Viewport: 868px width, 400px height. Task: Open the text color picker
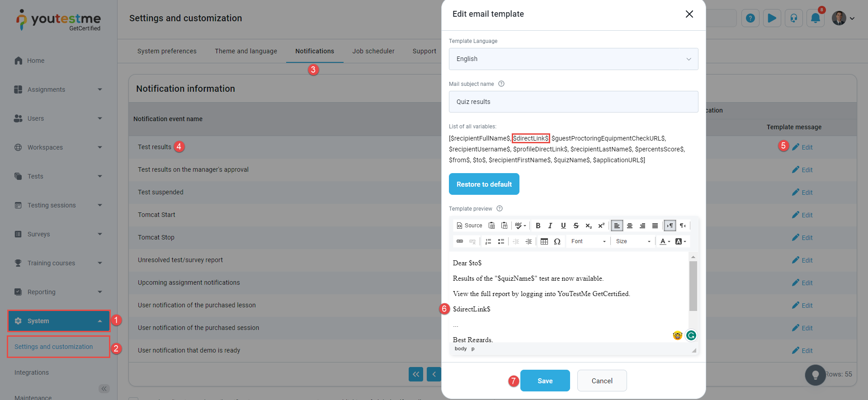665,241
